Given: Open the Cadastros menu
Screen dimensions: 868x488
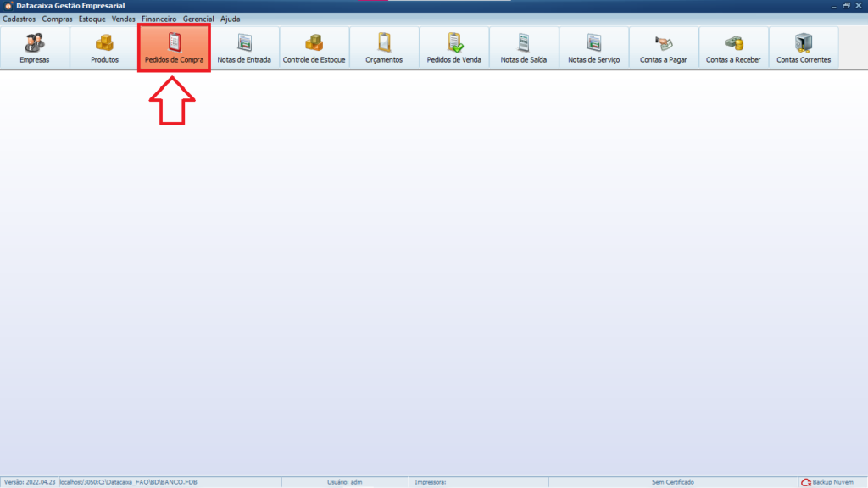Looking at the screenshot, I should tap(19, 19).
